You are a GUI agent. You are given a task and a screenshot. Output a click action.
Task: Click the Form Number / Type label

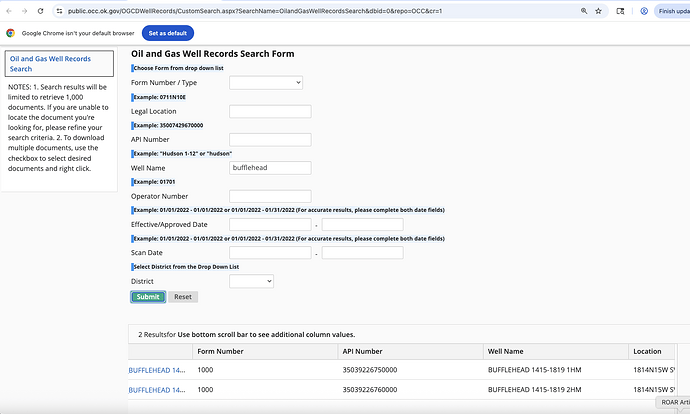pyautogui.click(x=164, y=83)
